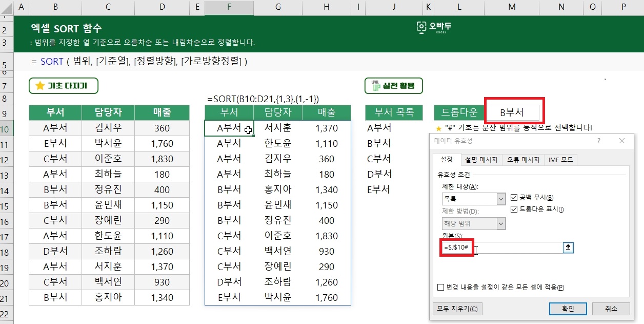Cancel the dialog with 취소
644x324 pixels.
pos(611,309)
